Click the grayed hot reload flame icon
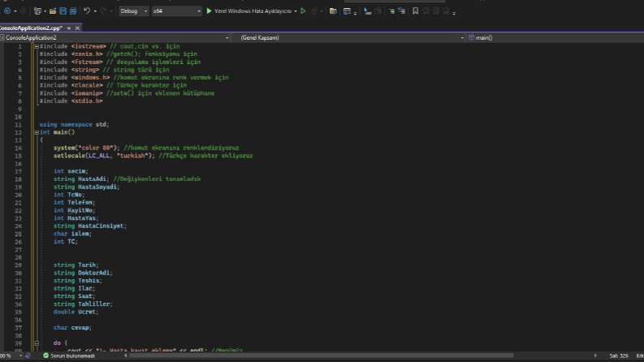 [314, 11]
